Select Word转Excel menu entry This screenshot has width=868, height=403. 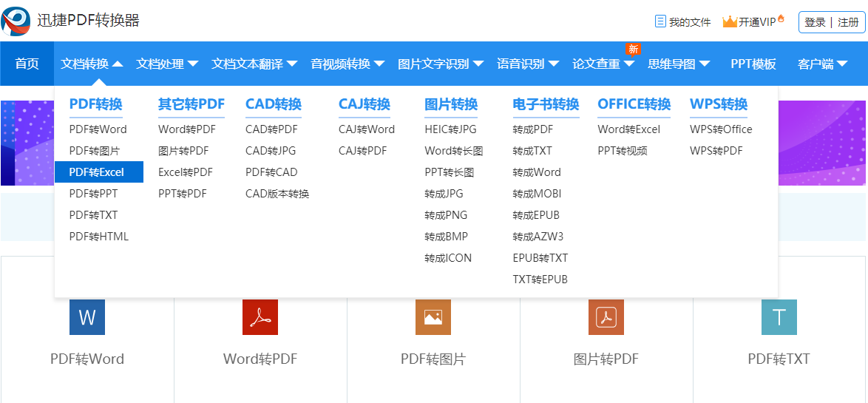coord(629,129)
